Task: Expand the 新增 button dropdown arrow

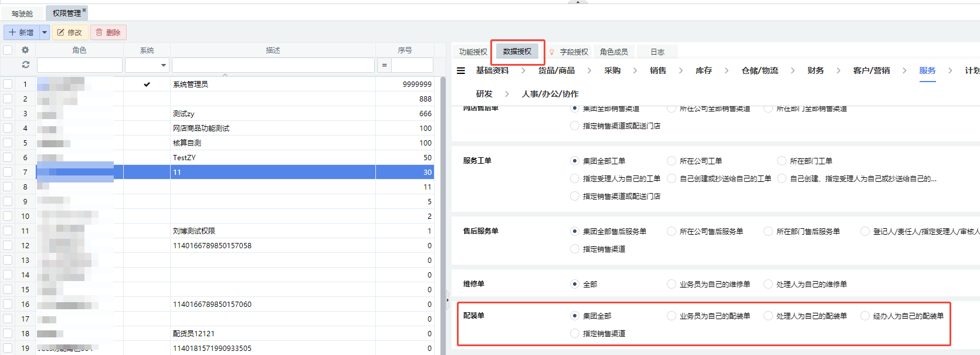Action: pos(45,32)
